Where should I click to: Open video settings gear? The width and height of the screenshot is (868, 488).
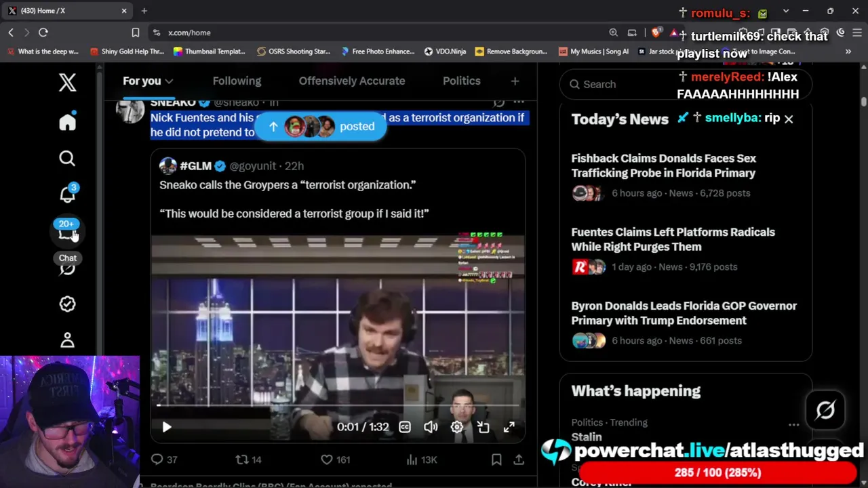457,427
